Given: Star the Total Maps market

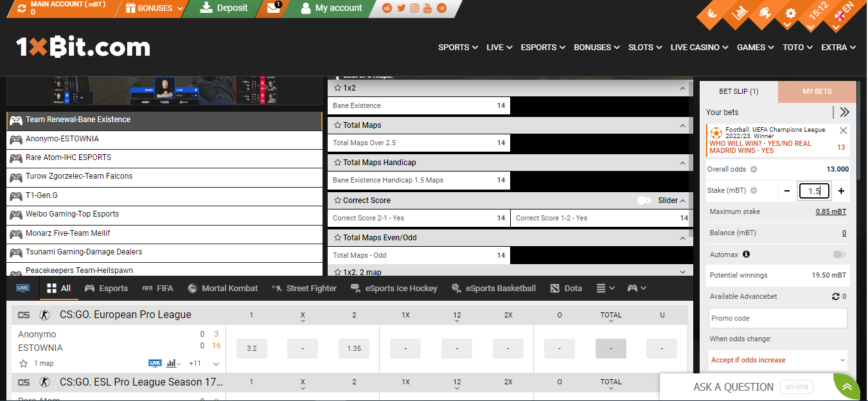Looking at the screenshot, I should tap(337, 125).
